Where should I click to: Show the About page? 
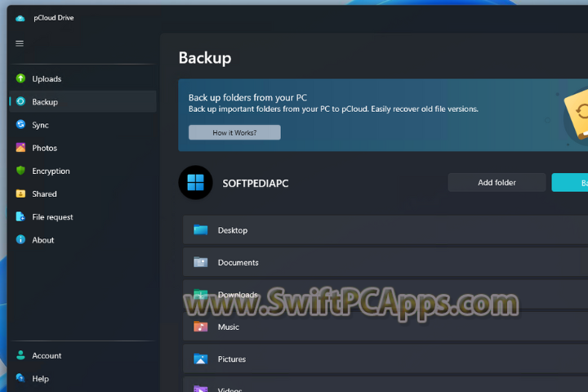point(83,240)
